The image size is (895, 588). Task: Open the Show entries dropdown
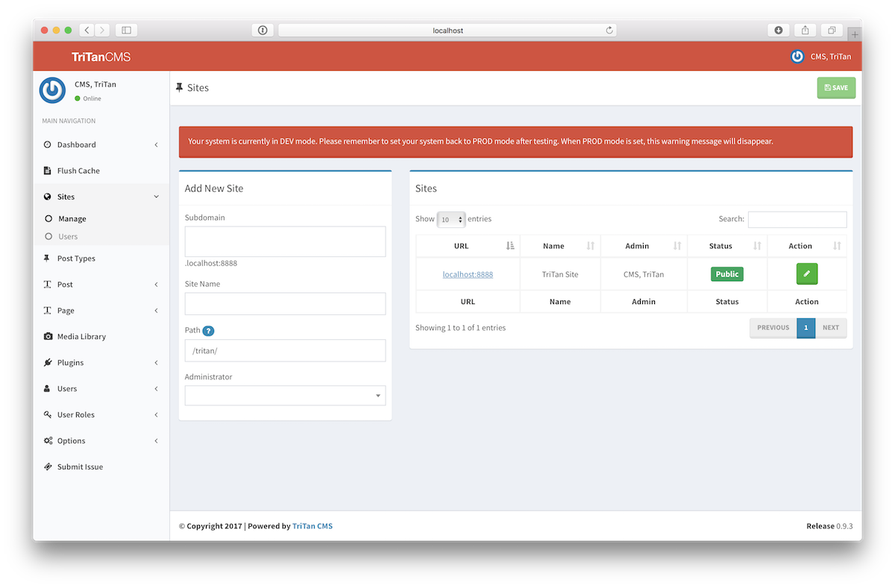pyautogui.click(x=450, y=218)
